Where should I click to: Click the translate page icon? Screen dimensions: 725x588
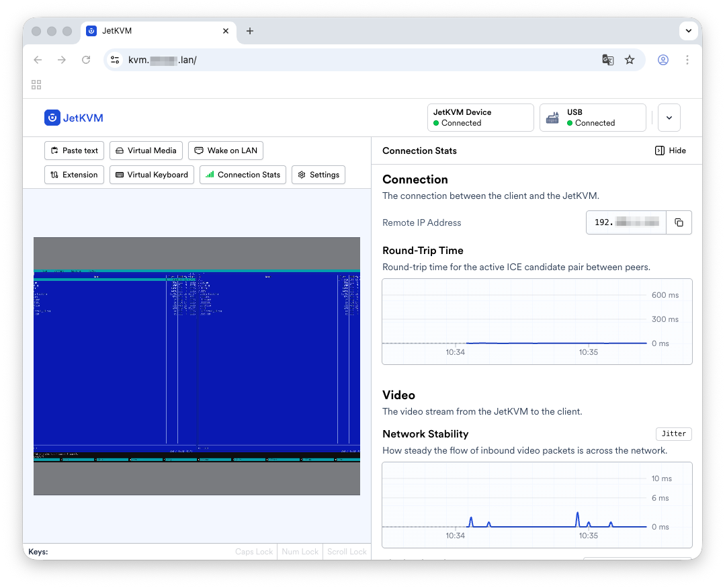(607, 60)
